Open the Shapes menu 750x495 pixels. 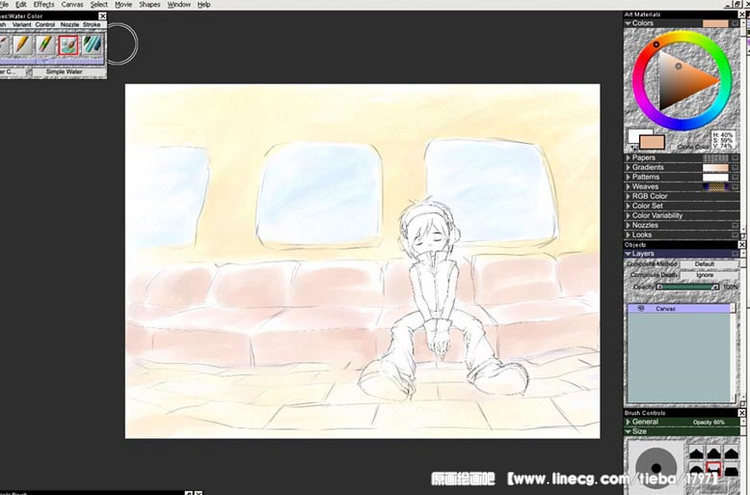[150, 4]
